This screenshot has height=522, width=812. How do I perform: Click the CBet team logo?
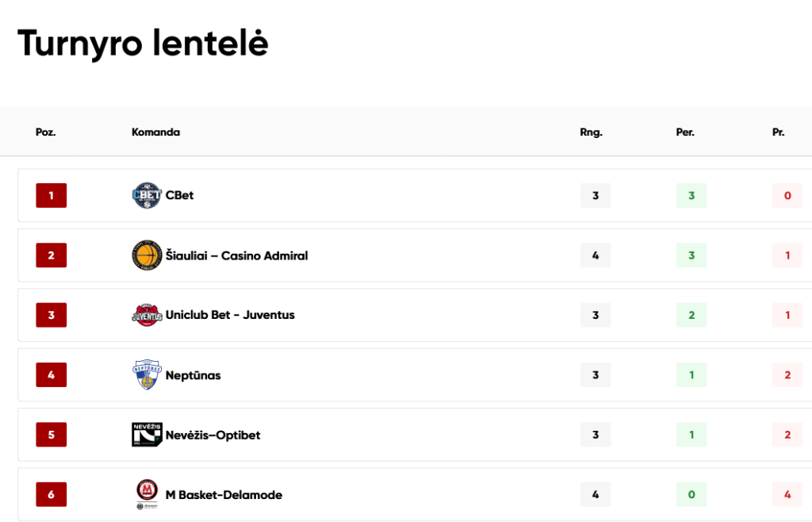tap(147, 196)
